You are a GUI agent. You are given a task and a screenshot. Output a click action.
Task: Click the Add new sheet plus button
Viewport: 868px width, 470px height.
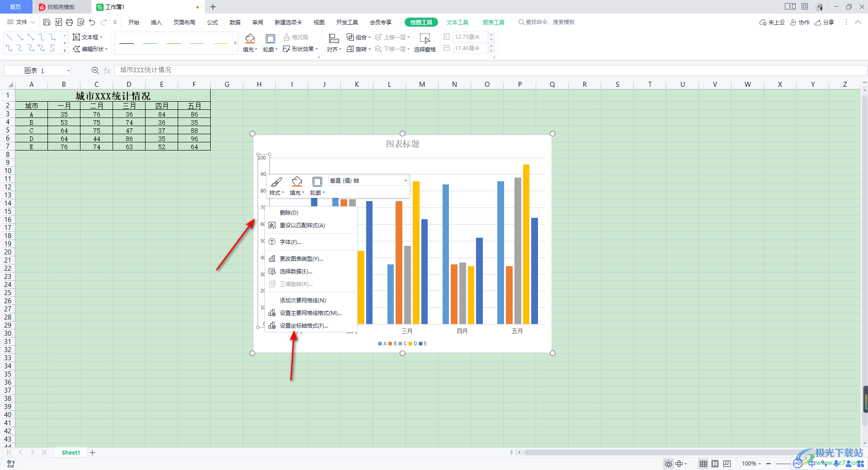coord(93,452)
